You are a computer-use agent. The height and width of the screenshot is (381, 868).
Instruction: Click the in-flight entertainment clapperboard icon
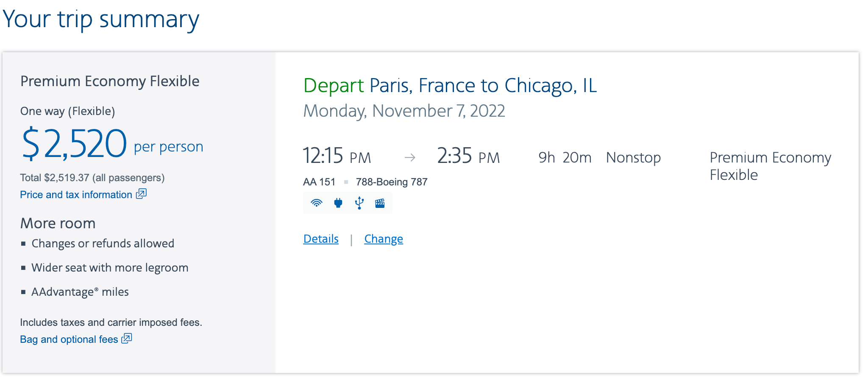click(380, 203)
